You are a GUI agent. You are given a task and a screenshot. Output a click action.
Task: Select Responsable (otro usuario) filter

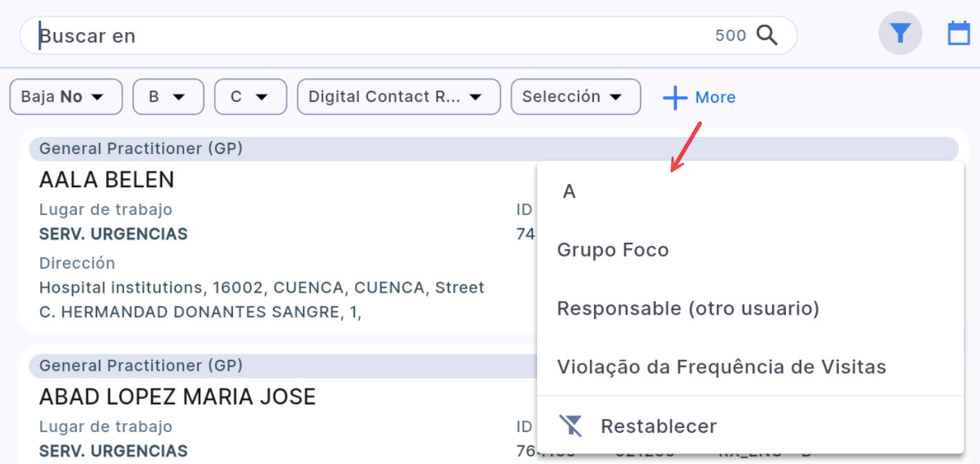click(688, 309)
